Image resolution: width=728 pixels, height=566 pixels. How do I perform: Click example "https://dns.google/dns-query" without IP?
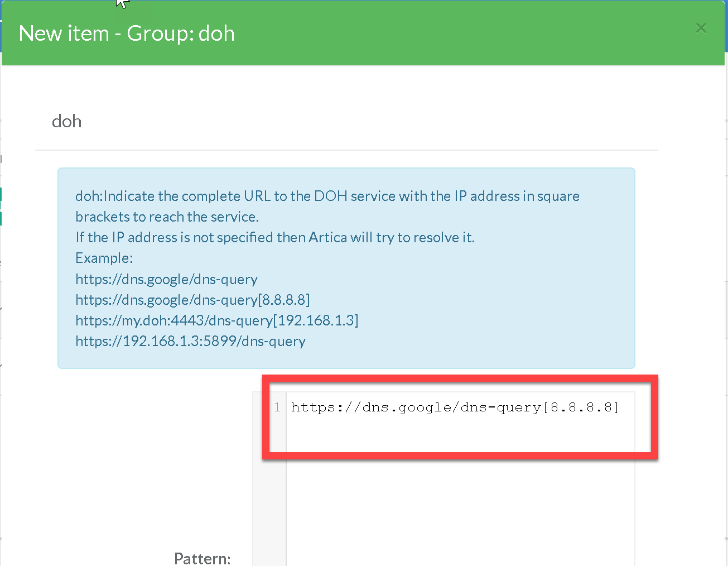coord(166,279)
